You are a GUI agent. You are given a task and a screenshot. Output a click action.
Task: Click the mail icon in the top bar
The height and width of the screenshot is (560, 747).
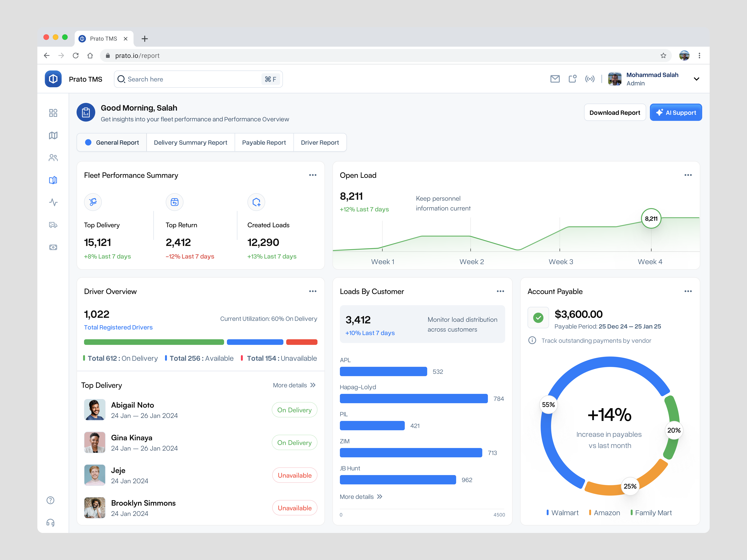click(555, 79)
